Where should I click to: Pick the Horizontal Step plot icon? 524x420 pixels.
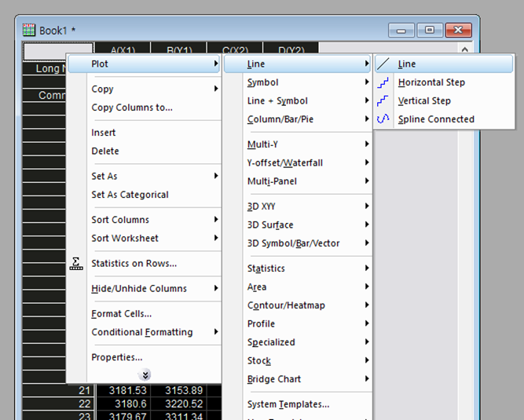point(383,82)
